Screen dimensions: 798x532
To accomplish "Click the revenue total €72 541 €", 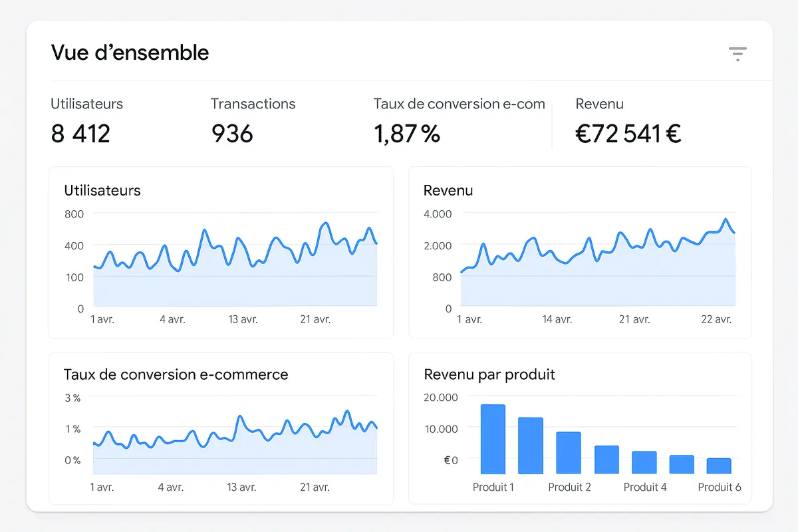I will click(628, 134).
